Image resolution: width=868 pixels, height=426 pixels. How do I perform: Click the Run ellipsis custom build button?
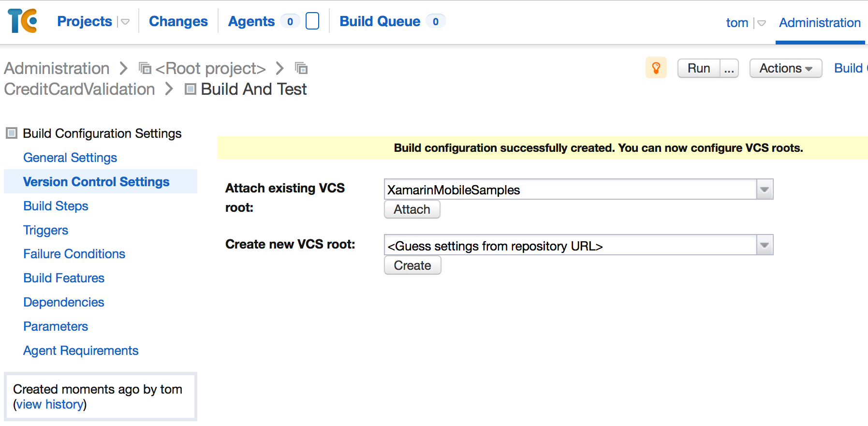pos(729,68)
